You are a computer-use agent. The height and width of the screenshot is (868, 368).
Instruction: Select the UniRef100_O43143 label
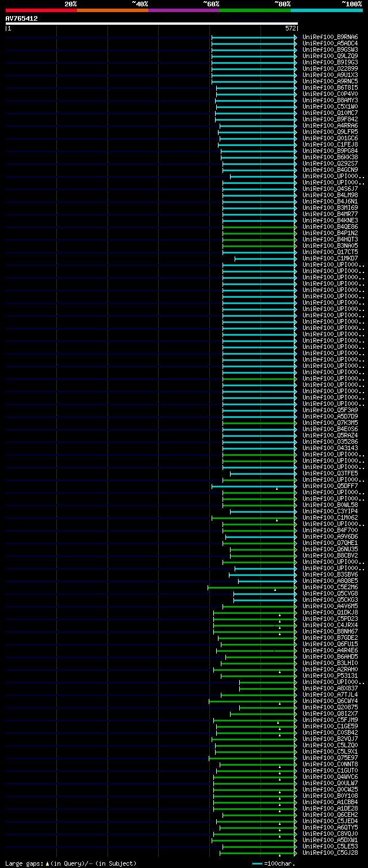coord(330,448)
